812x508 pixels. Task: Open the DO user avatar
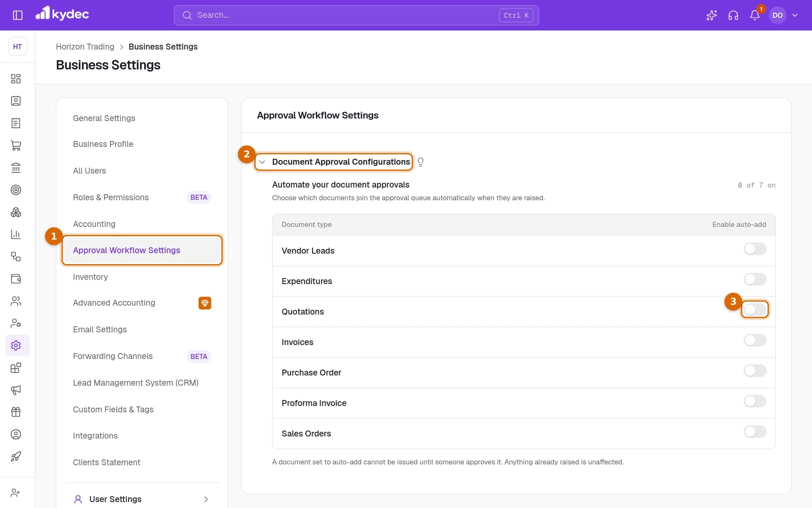point(777,15)
